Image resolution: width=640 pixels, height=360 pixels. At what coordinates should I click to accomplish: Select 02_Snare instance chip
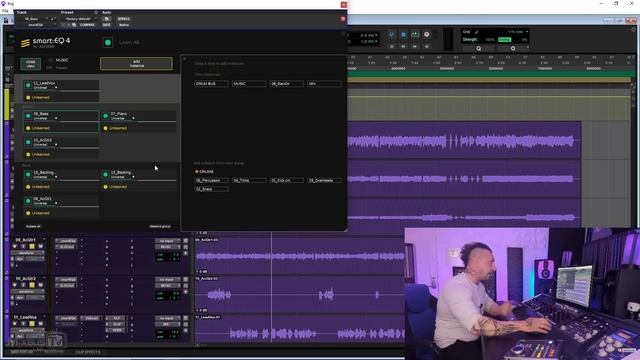click(x=211, y=189)
